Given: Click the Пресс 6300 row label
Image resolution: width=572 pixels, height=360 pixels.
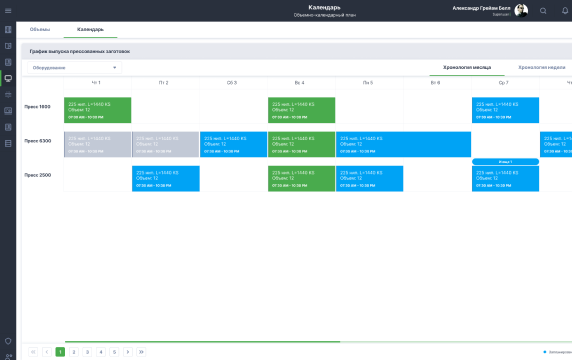Looking at the screenshot, I should (x=38, y=141).
